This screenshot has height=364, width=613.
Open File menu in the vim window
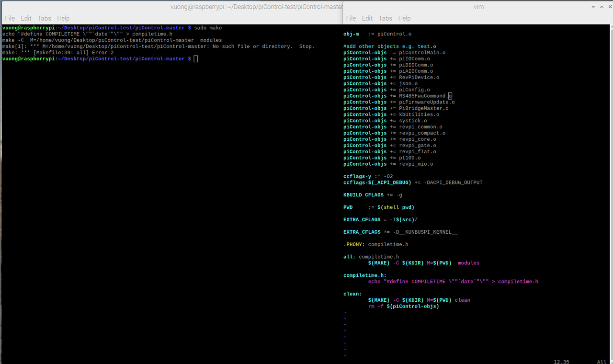click(x=351, y=18)
